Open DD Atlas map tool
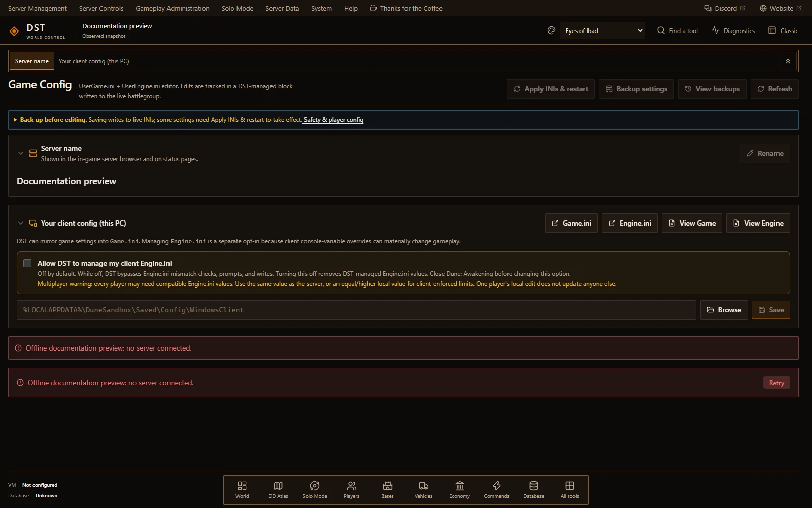The image size is (812, 508). coord(278,490)
